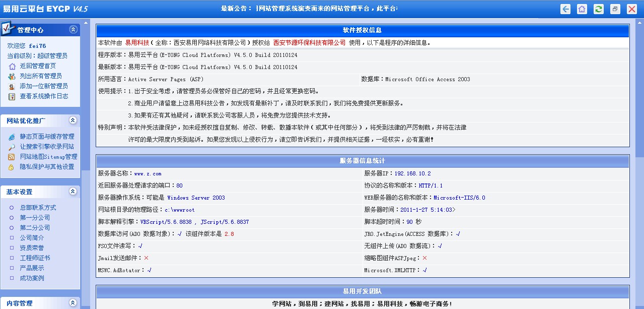The width and height of the screenshot is (644, 309).
Task: Click the username fei76
Action: pyautogui.click(x=37, y=46)
